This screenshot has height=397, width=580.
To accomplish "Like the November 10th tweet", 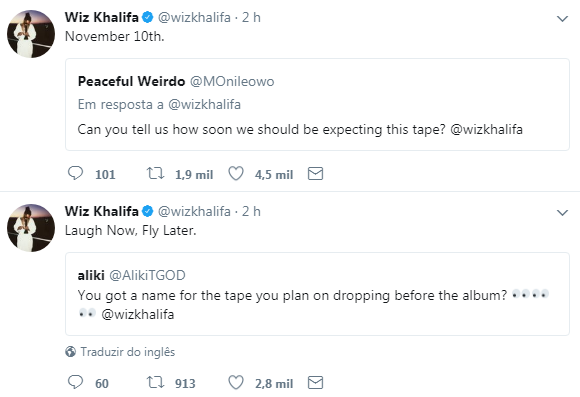I will (236, 174).
